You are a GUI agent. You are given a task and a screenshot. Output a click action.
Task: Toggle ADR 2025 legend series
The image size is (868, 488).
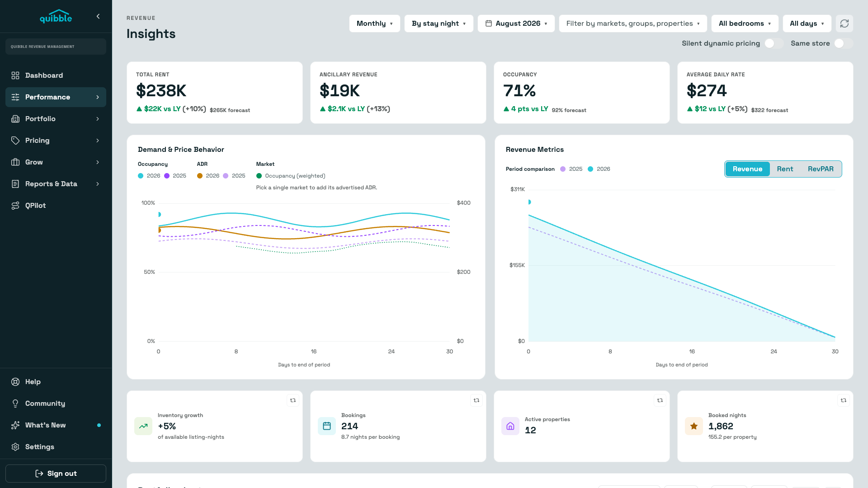(x=234, y=176)
